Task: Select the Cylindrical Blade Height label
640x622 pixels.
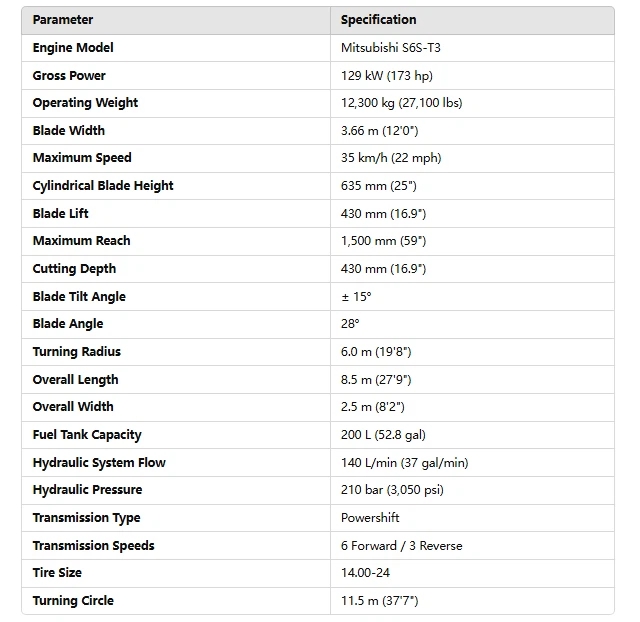Action: 103,186
